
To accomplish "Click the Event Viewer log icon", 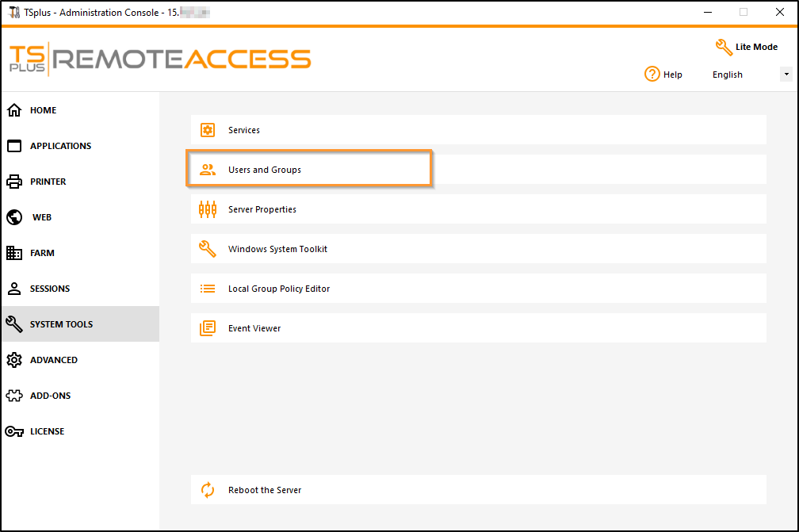I will pyautogui.click(x=208, y=327).
